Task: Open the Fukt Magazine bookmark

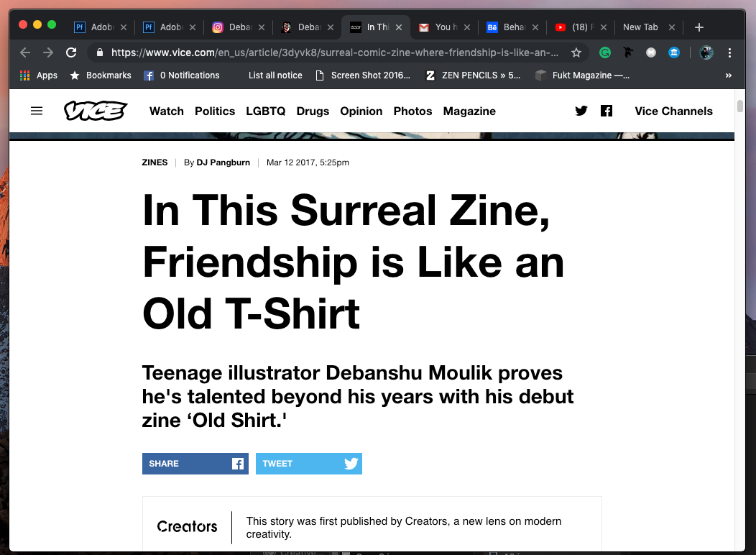Action: [x=582, y=75]
